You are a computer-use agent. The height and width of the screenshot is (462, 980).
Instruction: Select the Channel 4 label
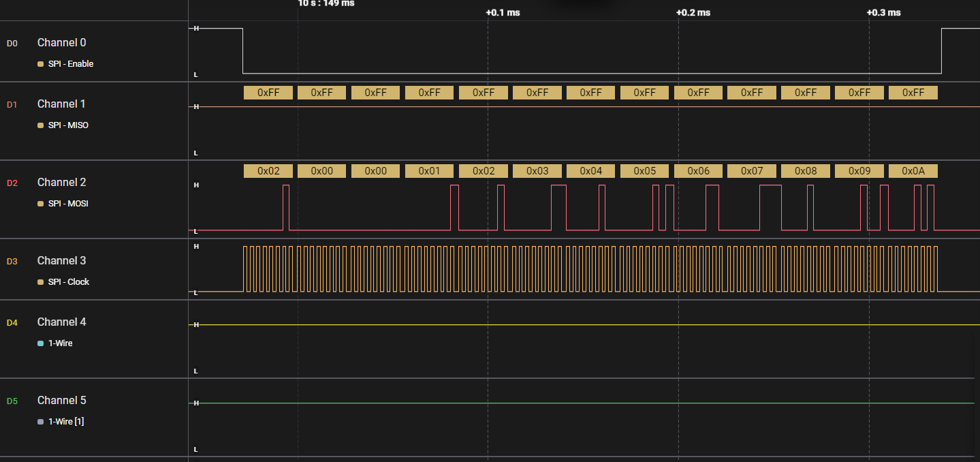click(61, 322)
